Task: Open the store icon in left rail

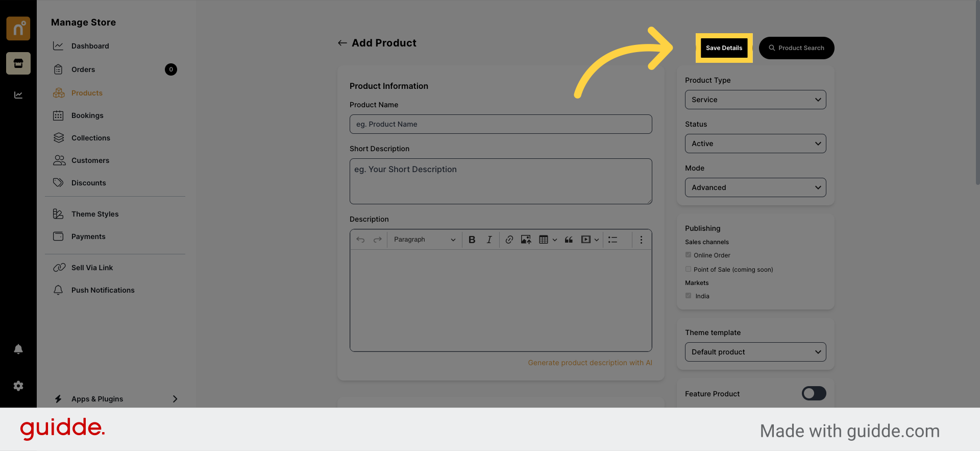Action: (18, 63)
